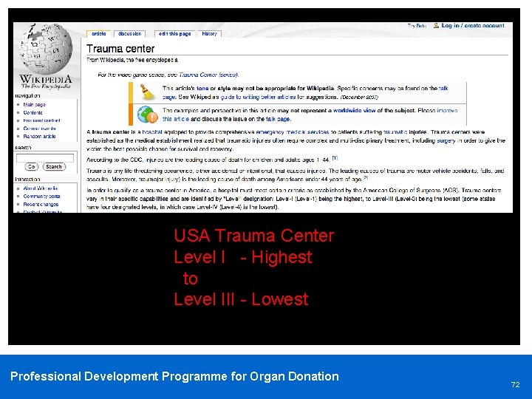Open guide to writing better articles link
532x399 pixels.
(x=258, y=97)
